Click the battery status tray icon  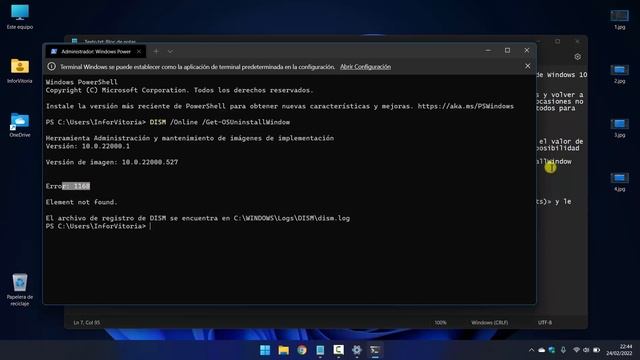(596, 350)
